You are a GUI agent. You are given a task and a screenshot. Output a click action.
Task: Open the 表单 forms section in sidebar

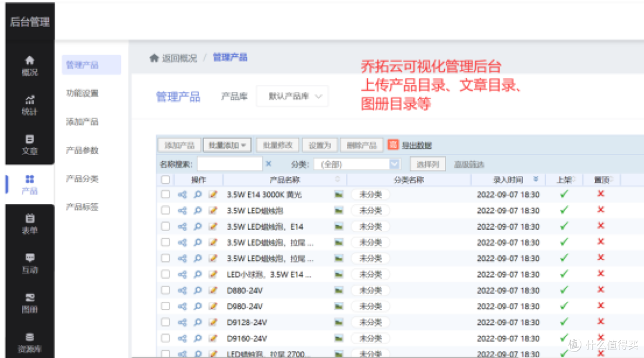click(x=30, y=224)
